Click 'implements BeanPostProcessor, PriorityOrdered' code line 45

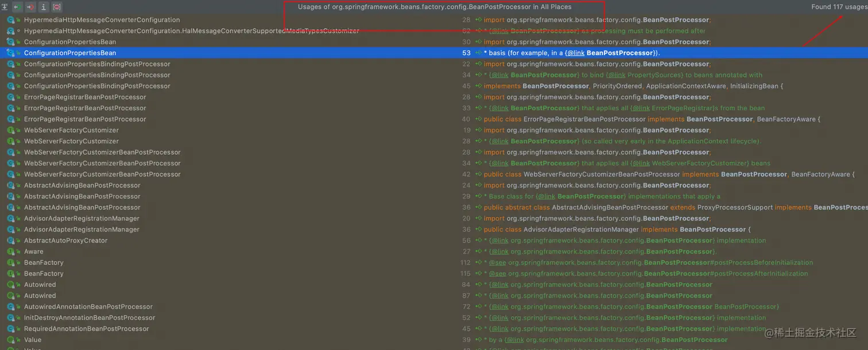[x=633, y=86]
